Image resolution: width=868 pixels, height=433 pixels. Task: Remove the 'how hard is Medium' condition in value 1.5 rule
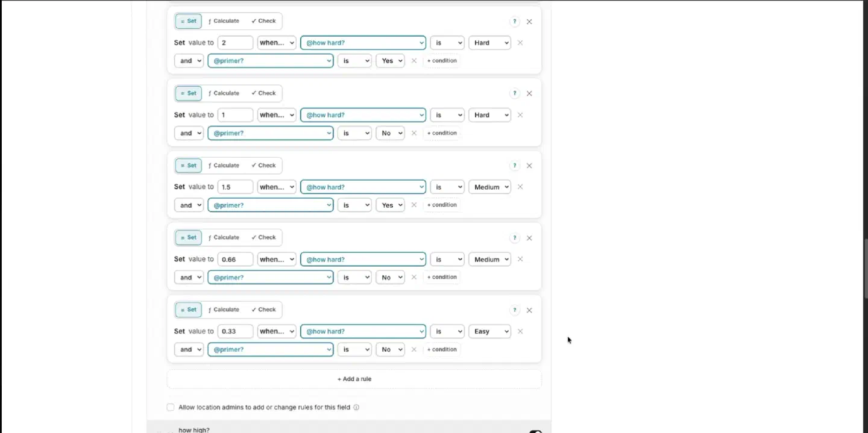tap(520, 187)
